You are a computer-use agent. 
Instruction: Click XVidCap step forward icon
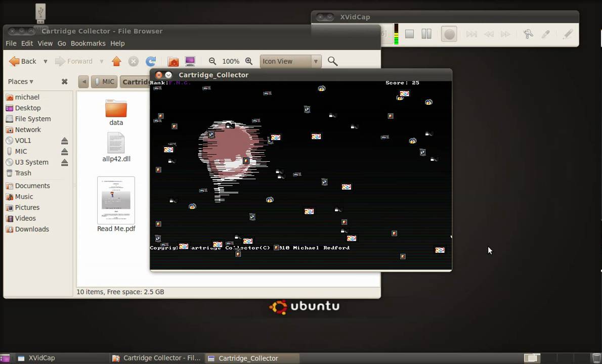pyautogui.click(x=471, y=34)
